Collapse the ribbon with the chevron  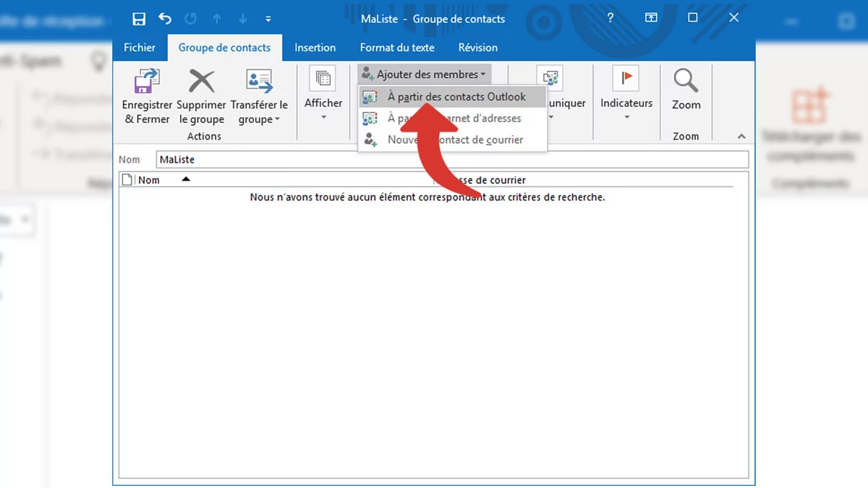741,137
